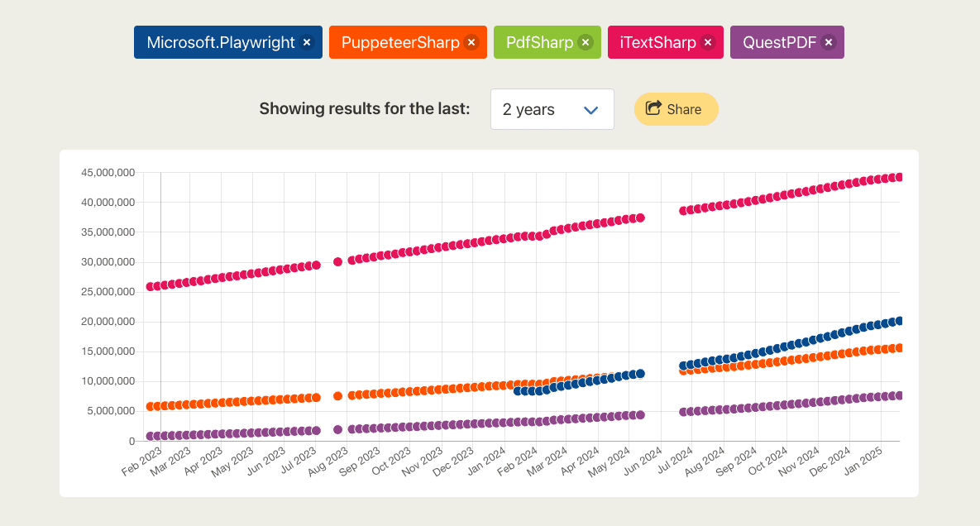Click the Share button

pyautogui.click(x=676, y=108)
